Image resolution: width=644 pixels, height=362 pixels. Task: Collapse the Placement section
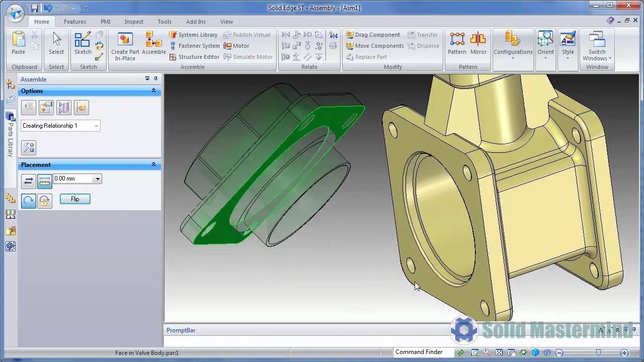[x=153, y=164]
